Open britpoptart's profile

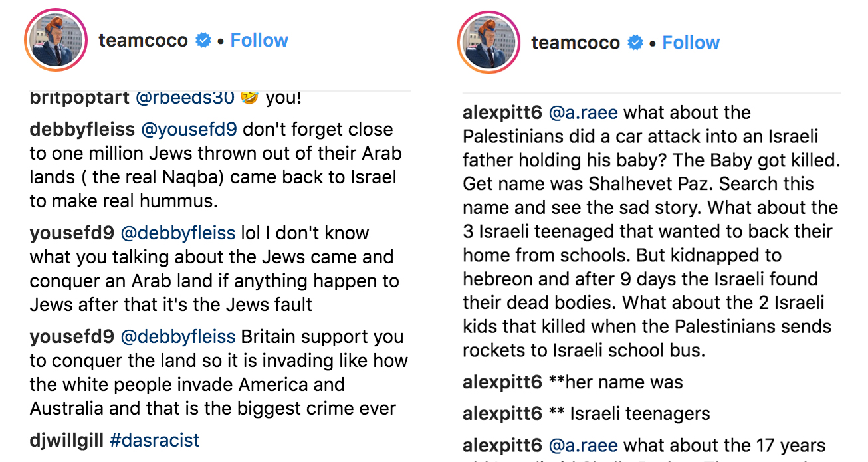tap(80, 98)
